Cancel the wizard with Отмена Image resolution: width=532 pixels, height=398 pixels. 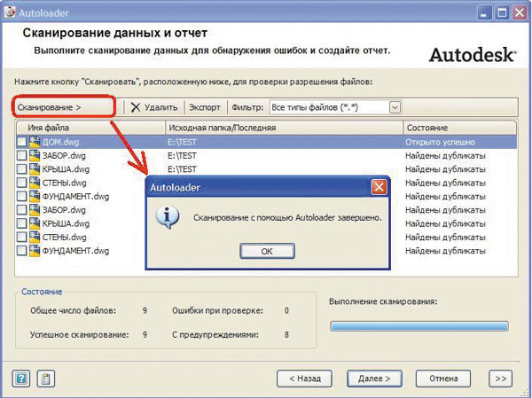tap(443, 378)
